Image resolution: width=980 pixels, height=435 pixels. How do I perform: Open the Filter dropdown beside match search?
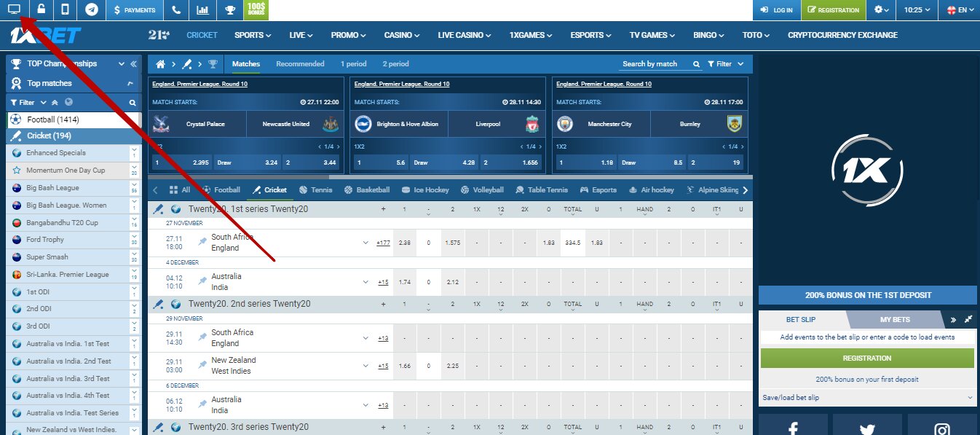coord(726,64)
